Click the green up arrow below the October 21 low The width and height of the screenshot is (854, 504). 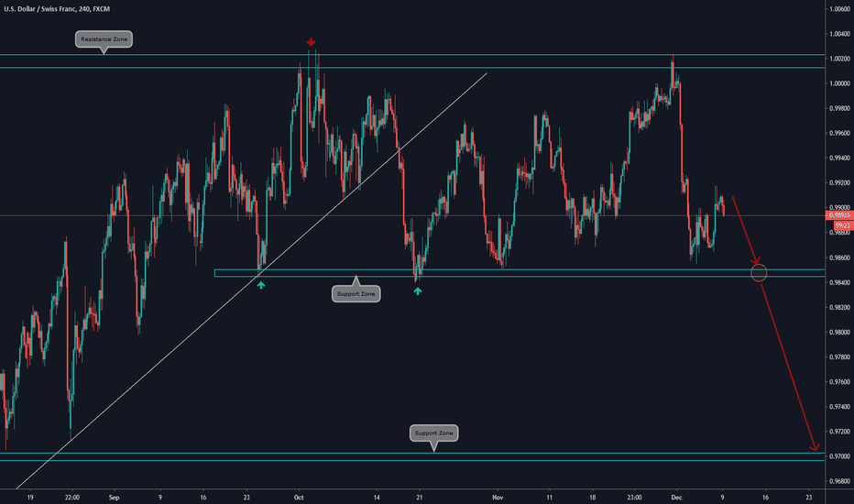[x=418, y=290]
